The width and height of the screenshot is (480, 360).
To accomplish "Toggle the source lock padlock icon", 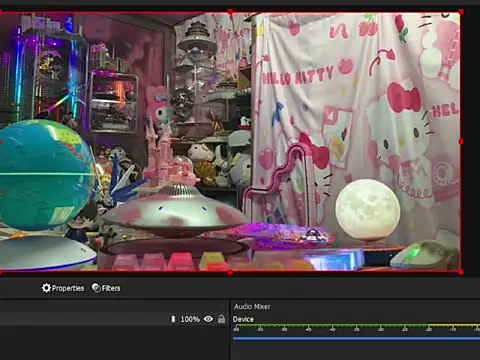I will (x=221, y=319).
